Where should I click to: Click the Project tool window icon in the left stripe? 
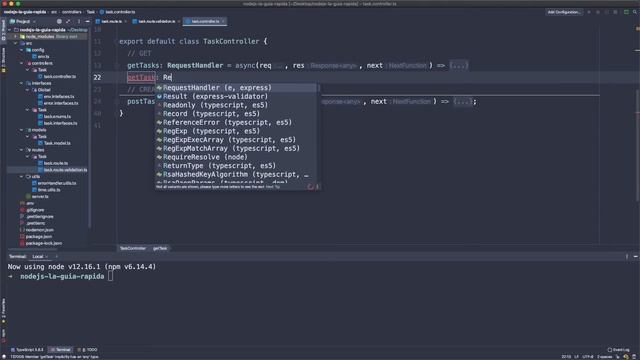pos(3,29)
